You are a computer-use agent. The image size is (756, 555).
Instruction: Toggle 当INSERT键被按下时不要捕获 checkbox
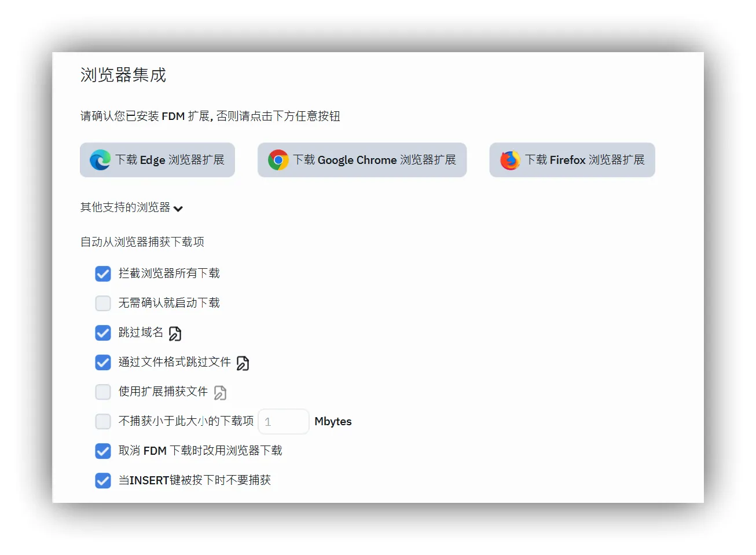tap(103, 480)
